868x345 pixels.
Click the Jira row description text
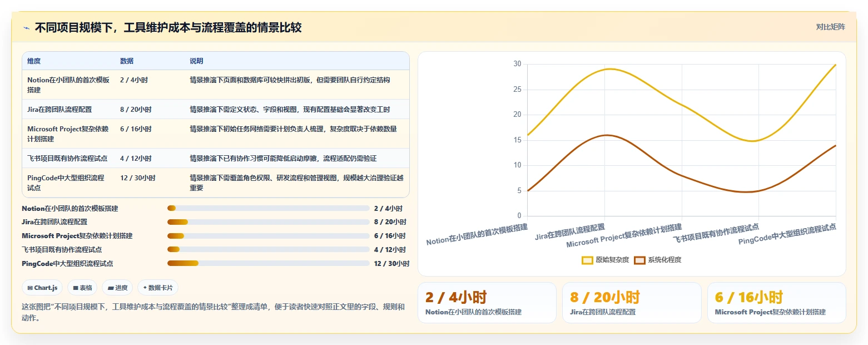(290, 110)
